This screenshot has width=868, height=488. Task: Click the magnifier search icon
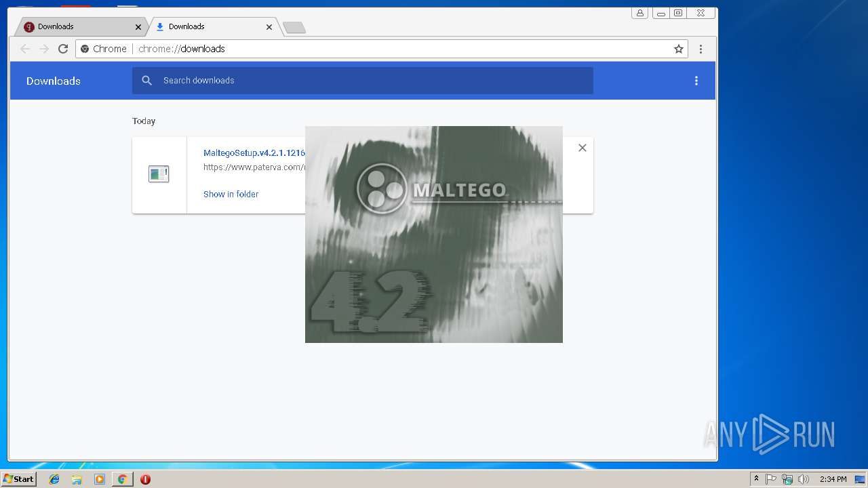pos(147,80)
